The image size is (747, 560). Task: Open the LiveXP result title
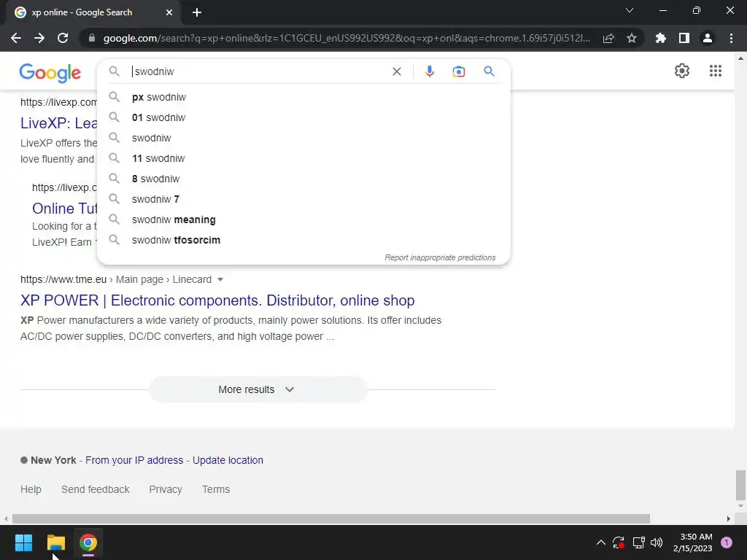58,123
